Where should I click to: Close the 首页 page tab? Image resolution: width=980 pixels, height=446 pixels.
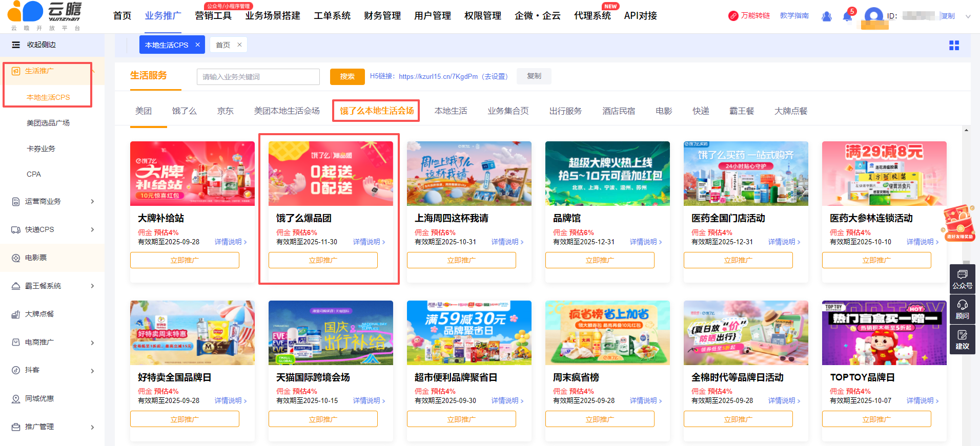coord(239,45)
